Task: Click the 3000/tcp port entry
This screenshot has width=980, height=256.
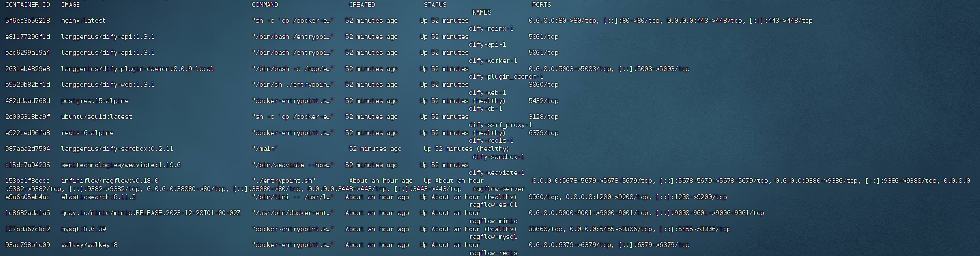Action: [544, 85]
